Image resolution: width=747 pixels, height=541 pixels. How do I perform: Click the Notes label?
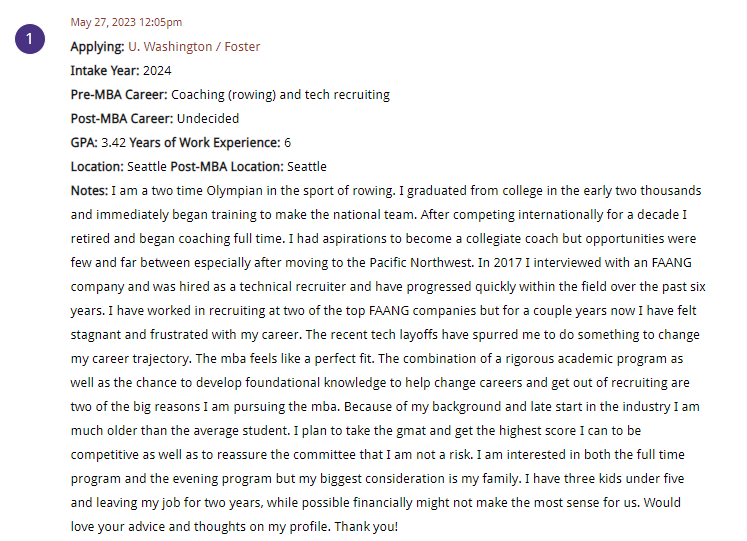[x=90, y=190]
